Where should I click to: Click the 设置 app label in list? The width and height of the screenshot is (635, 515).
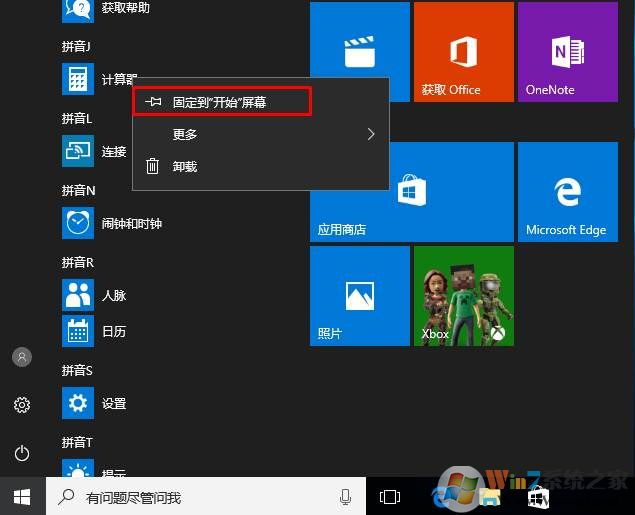(114, 403)
